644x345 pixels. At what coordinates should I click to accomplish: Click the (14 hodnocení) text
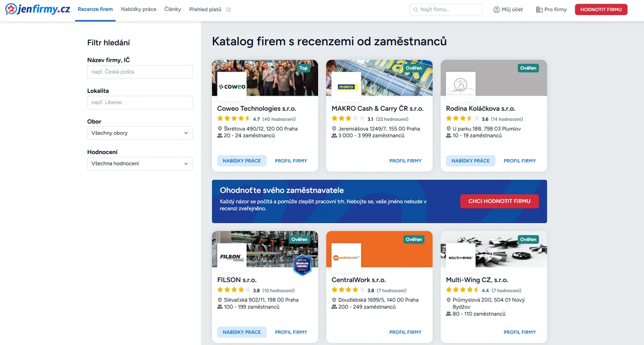pos(507,119)
